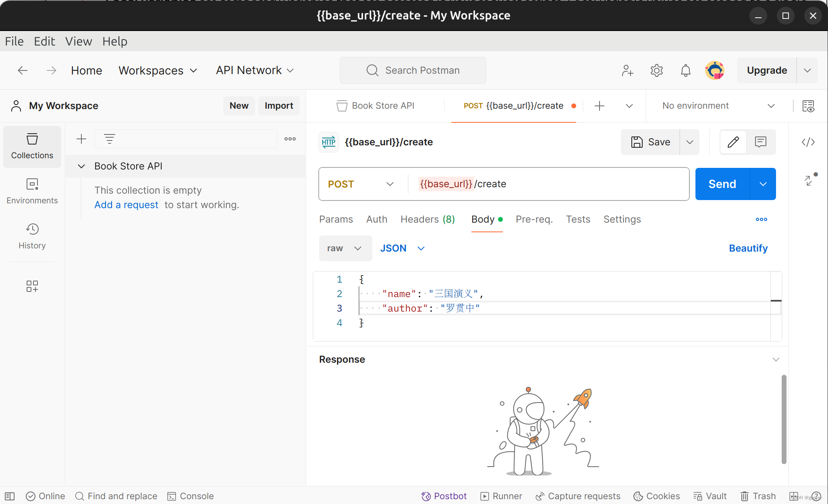Click the Add a request link
Image resolution: width=828 pixels, height=504 pixels.
[x=126, y=205]
